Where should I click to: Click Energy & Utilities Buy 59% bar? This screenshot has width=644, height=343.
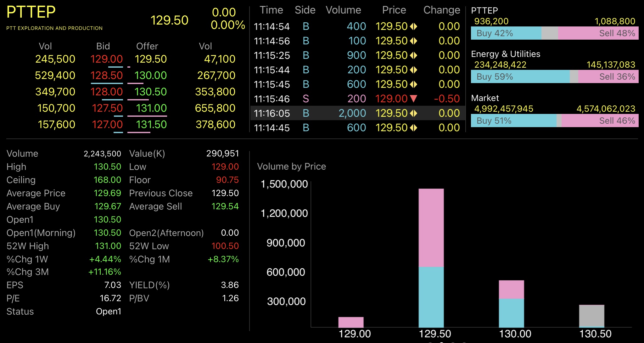pyautogui.click(x=520, y=77)
